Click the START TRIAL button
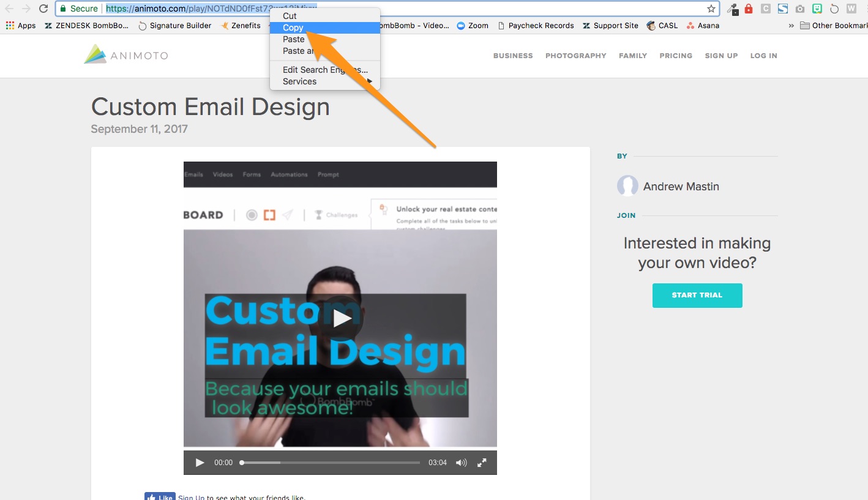The width and height of the screenshot is (868, 500). point(697,295)
